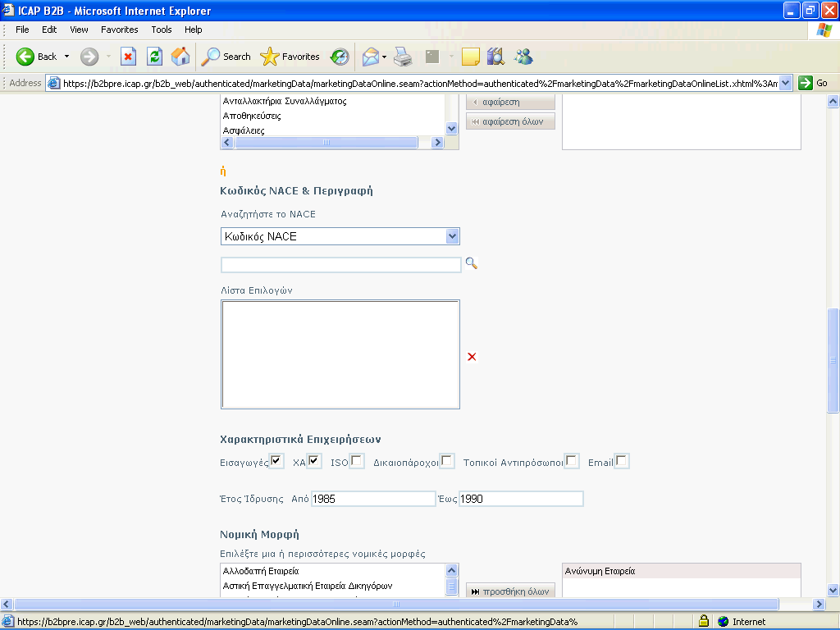Check the ISO checkbox
Image resolution: width=840 pixels, height=630 pixels.
click(x=357, y=461)
